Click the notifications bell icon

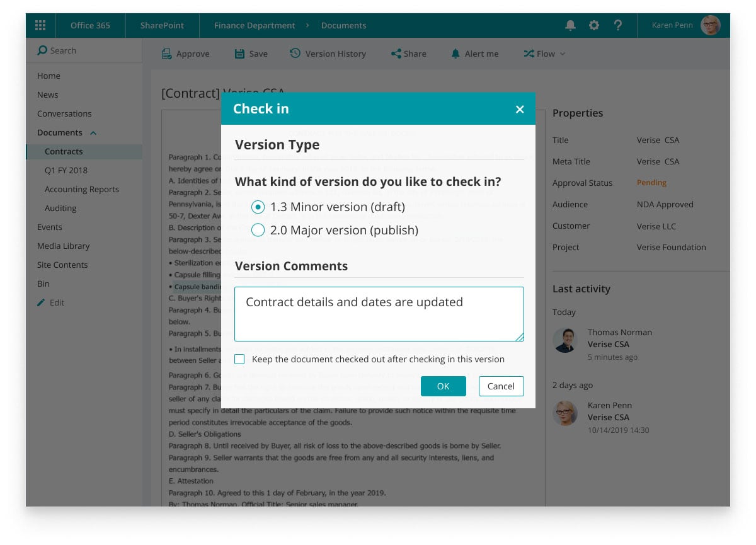click(570, 25)
